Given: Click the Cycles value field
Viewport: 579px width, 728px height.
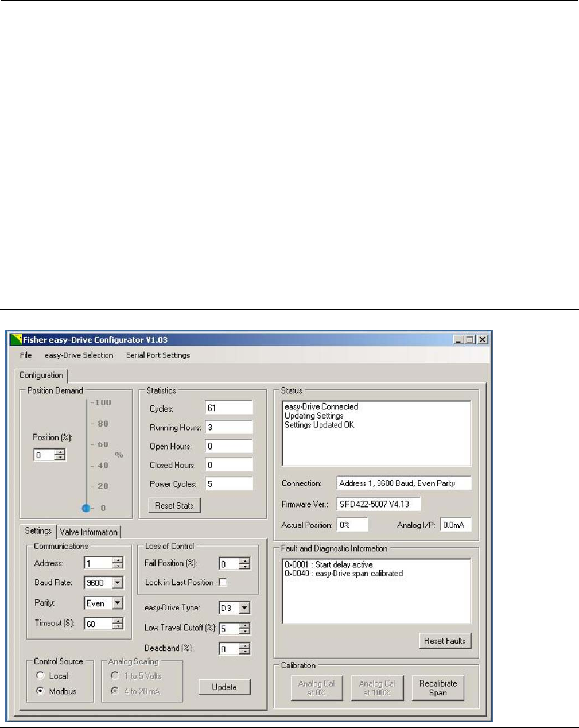Looking at the screenshot, I should [229, 408].
